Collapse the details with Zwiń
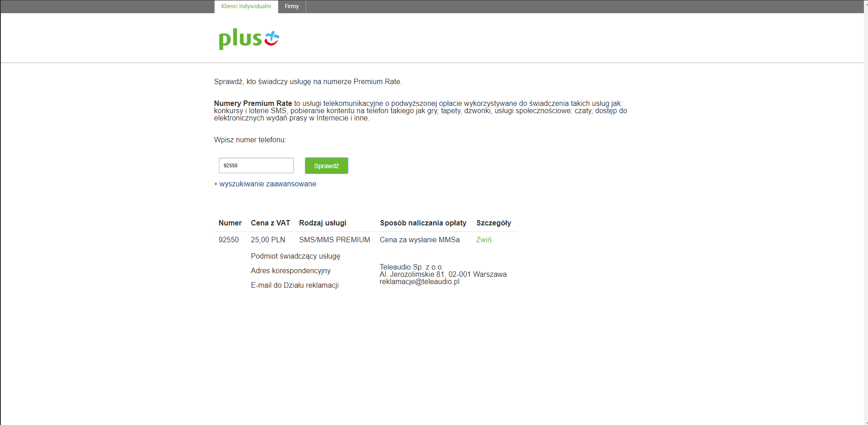The height and width of the screenshot is (425, 868). point(483,240)
